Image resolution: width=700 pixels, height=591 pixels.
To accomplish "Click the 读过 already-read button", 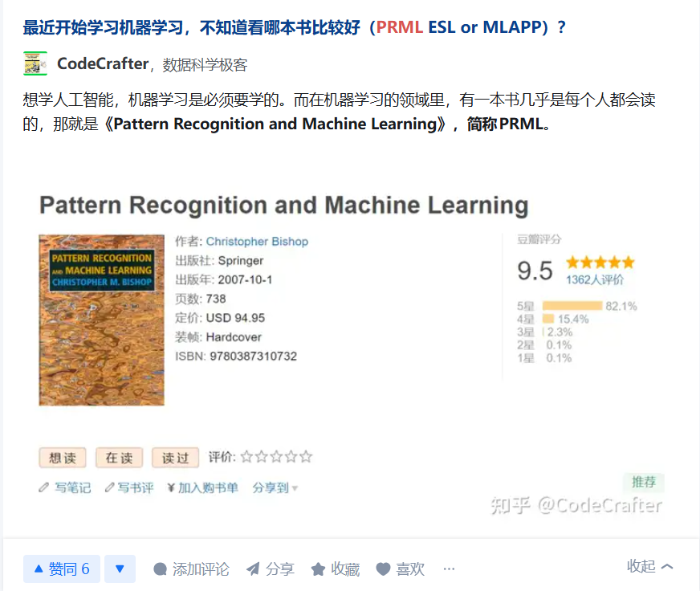I will (x=176, y=458).
